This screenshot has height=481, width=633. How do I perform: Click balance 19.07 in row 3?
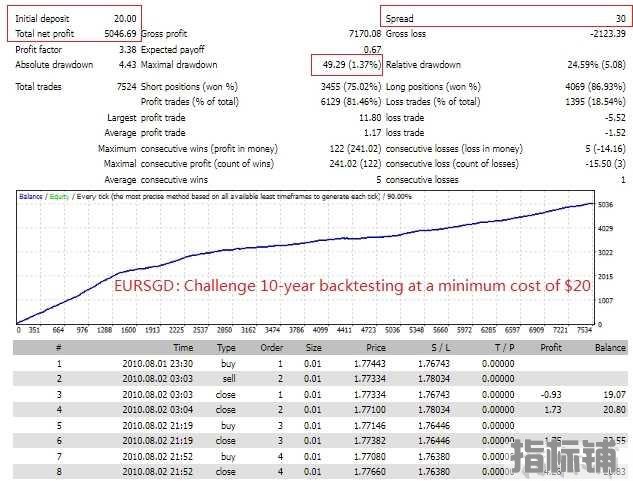(614, 395)
